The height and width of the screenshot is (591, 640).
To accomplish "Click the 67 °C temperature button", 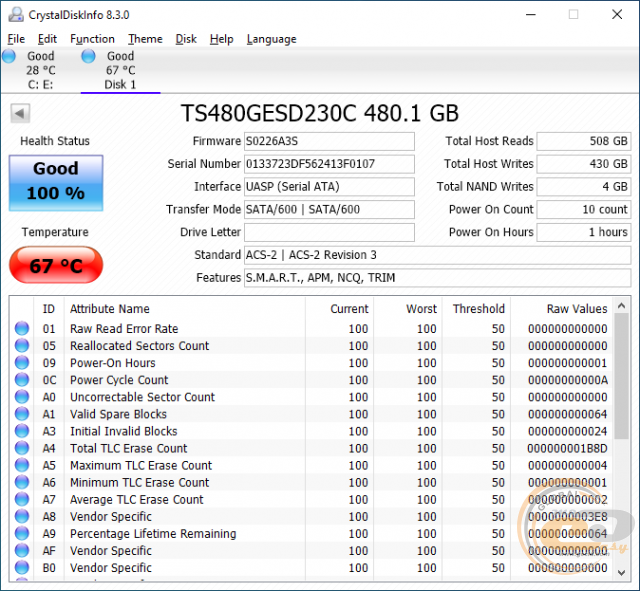I will tap(56, 265).
